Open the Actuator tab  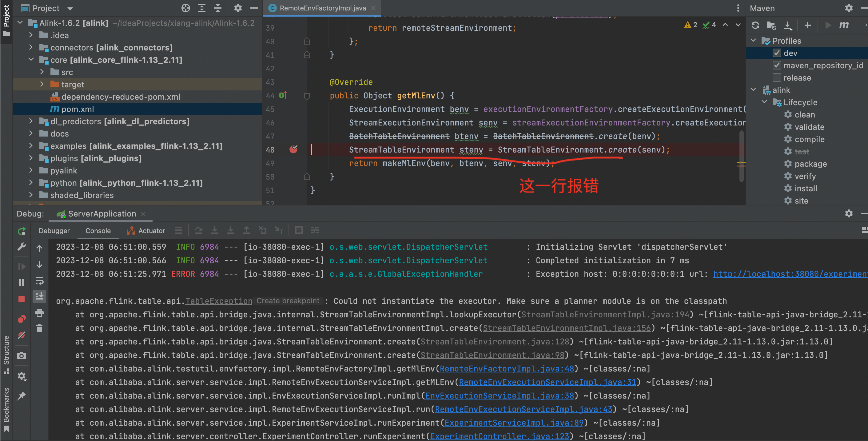click(x=146, y=231)
